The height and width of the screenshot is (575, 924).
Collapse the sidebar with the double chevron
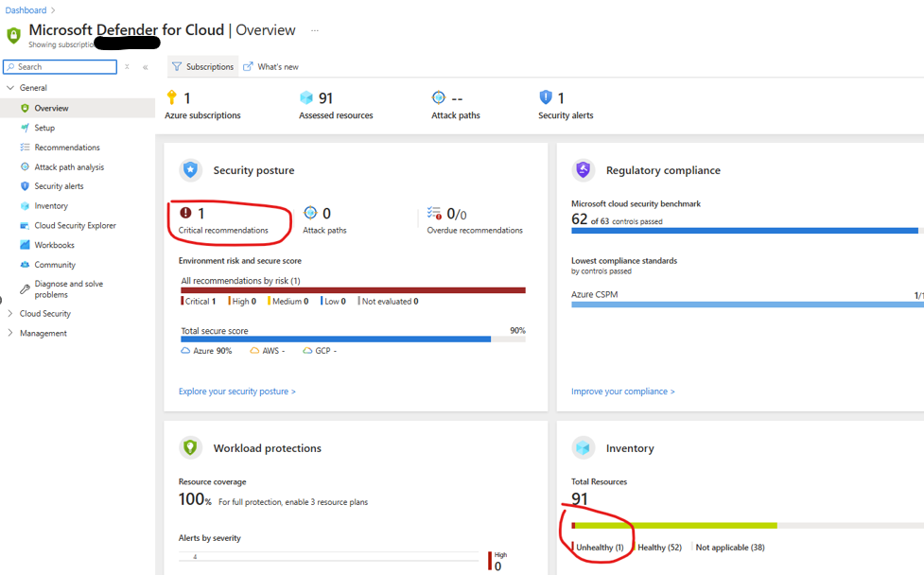[145, 67]
